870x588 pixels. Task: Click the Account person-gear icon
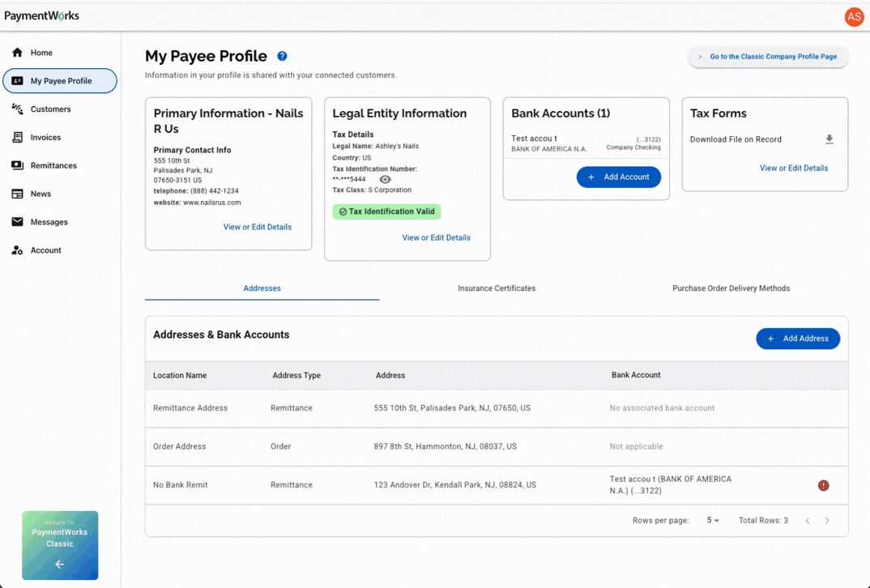(17, 250)
